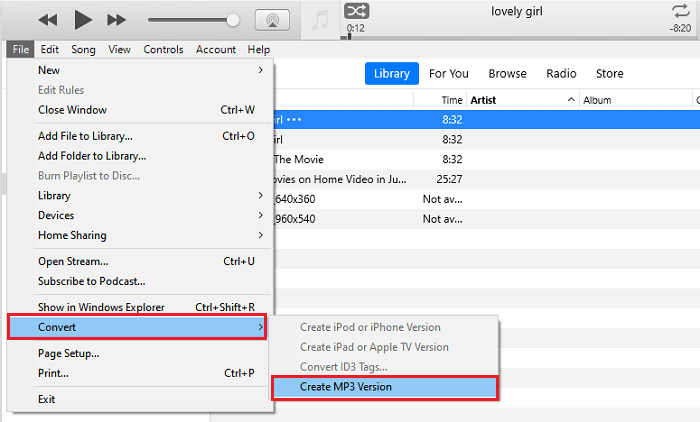Select the 640x360 row
The height and width of the screenshot is (422, 700).
[x=487, y=199]
